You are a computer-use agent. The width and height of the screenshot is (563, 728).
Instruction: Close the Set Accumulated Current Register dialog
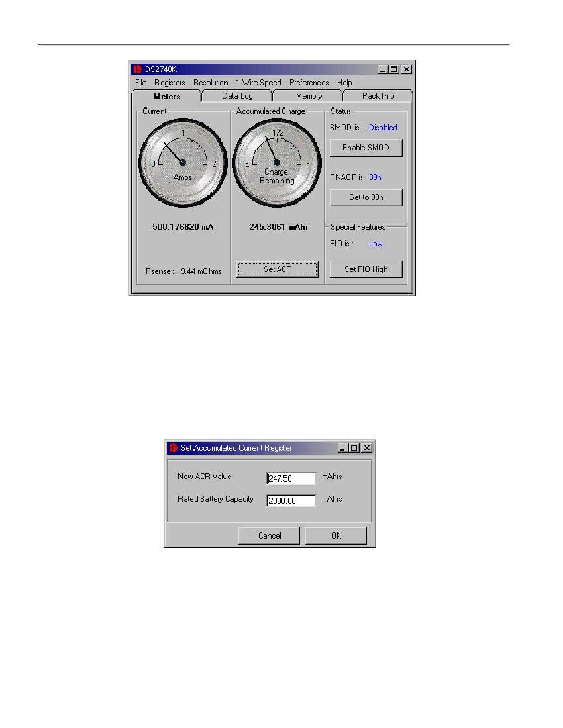pos(366,448)
